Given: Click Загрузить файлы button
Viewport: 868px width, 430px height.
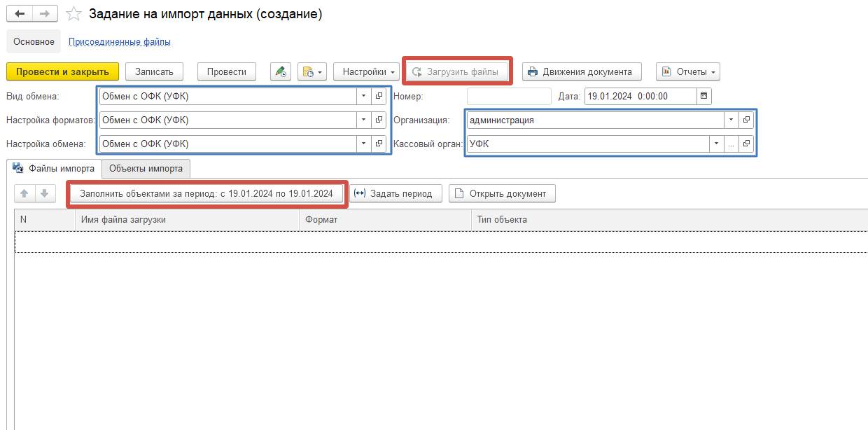Looking at the screenshot, I should tap(457, 71).
